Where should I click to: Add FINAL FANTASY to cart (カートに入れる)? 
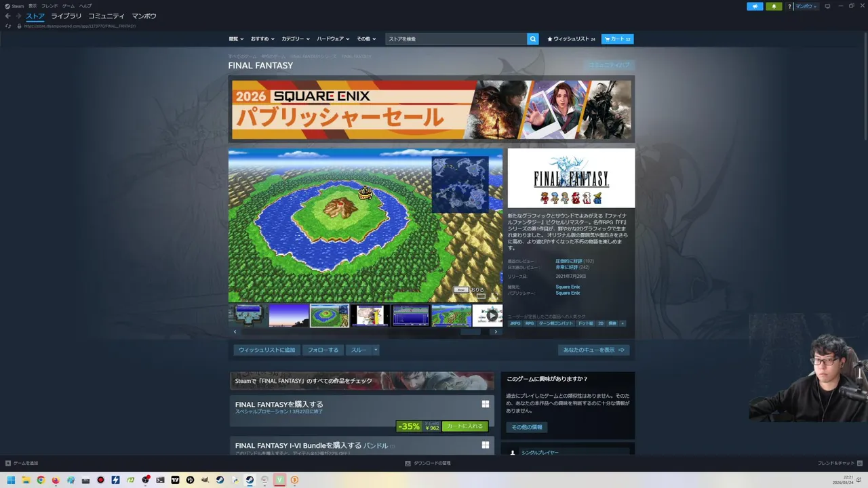point(465,426)
